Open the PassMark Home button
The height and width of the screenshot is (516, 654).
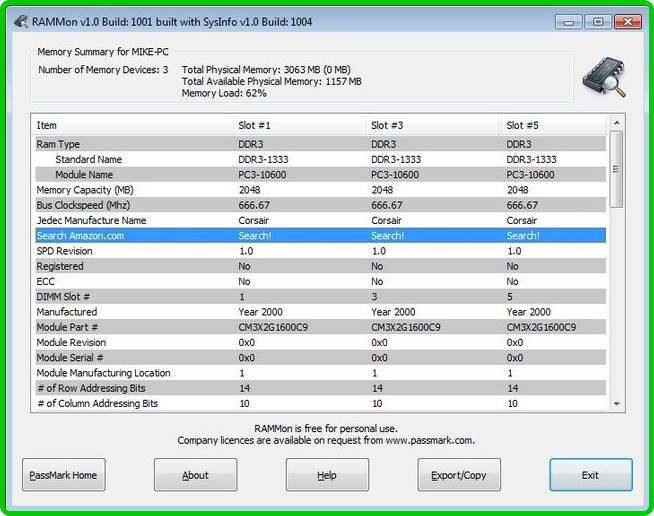(63, 475)
